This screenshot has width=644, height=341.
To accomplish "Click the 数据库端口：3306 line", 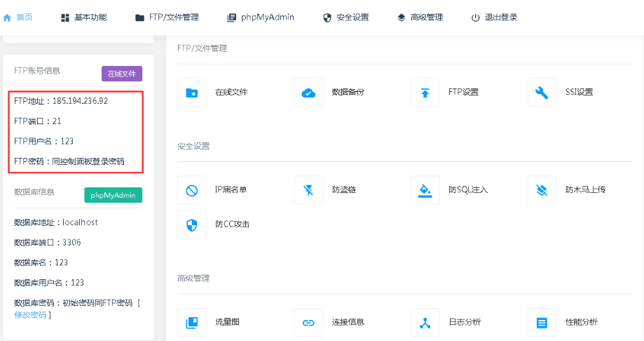I will click(x=47, y=242).
